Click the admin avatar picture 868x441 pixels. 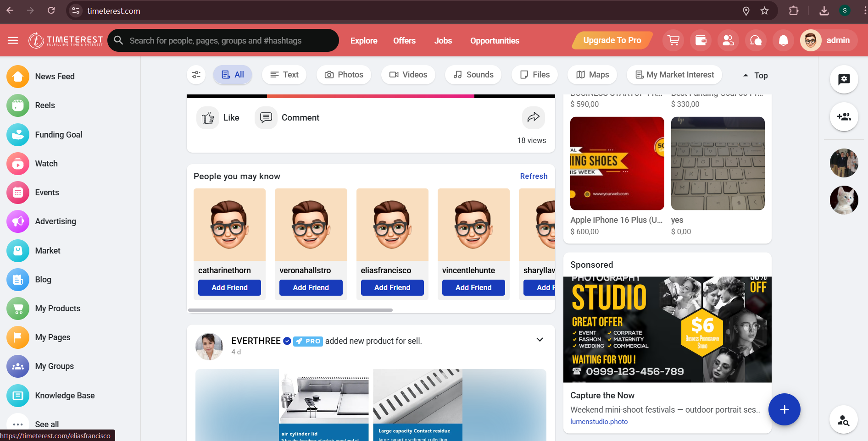811,40
